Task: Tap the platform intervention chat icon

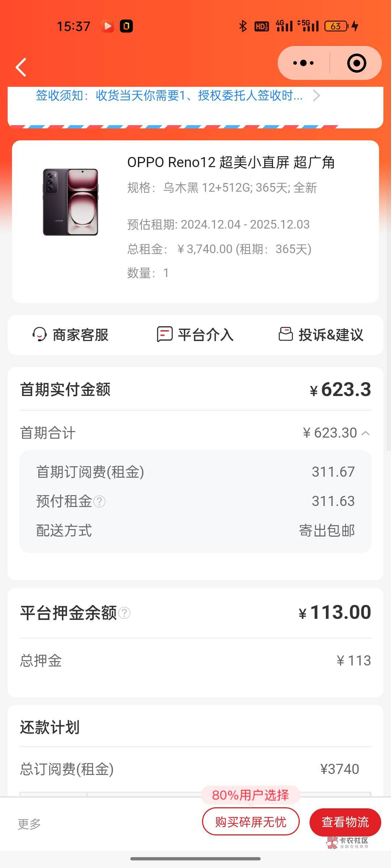Action: [164, 334]
